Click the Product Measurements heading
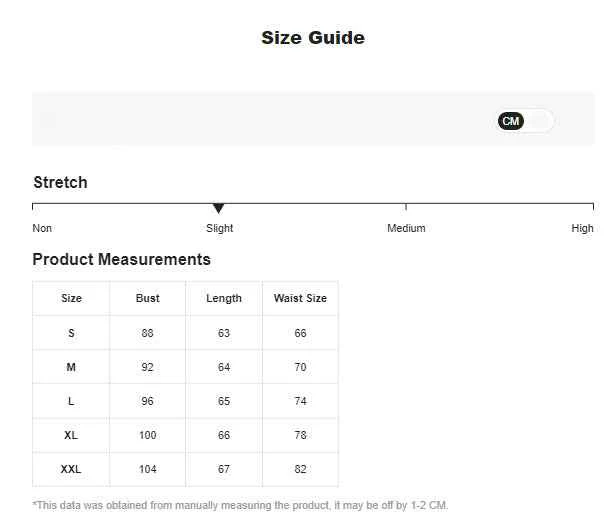 click(122, 259)
